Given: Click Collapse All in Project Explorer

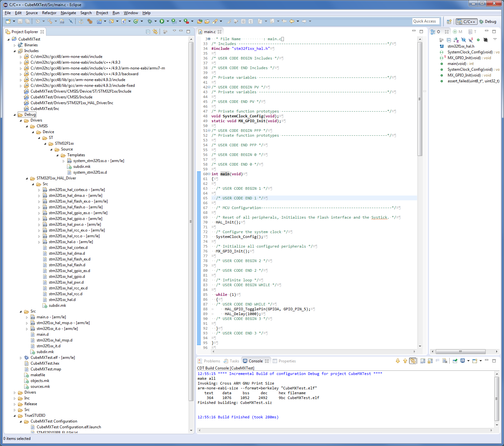Looking at the screenshot, I should coord(148,32).
